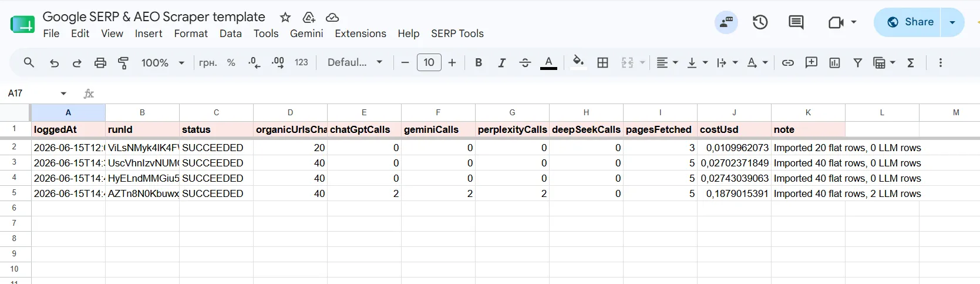Click the Move to Drive folder icon
Viewport: 980px width, 284px height.
coord(309,17)
